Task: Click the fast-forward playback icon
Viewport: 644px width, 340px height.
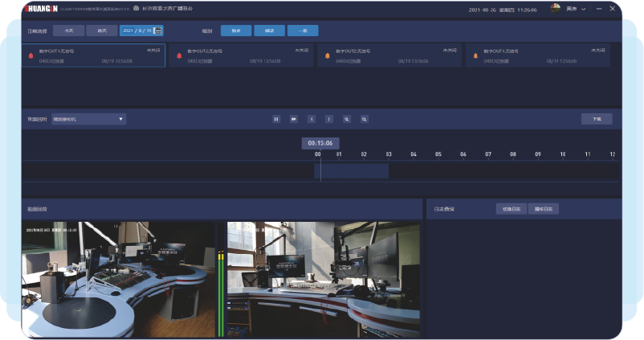Action: (x=294, y=119)
